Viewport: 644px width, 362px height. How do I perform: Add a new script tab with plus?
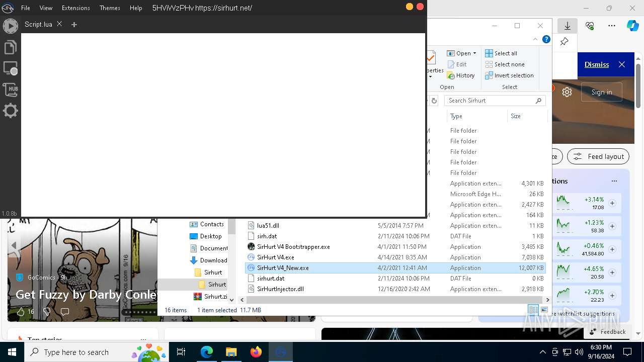tap(74, 24)
